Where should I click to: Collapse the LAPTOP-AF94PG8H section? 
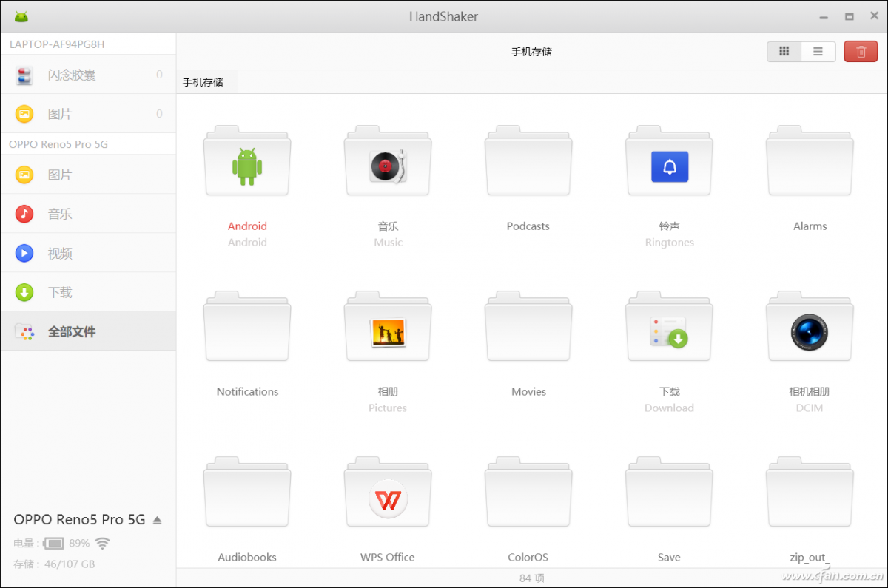click(x=55, y=44)
